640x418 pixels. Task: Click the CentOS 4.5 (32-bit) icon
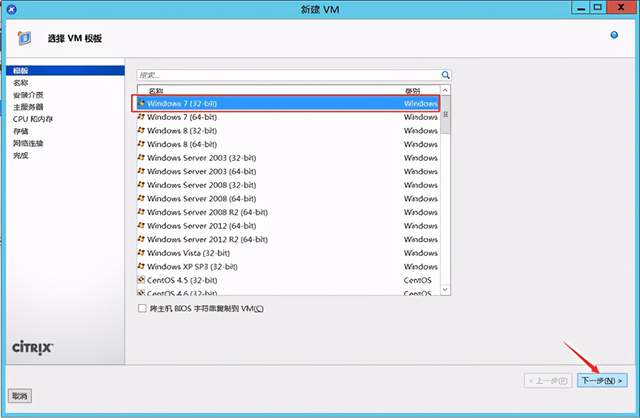click(x=141, y=280)
